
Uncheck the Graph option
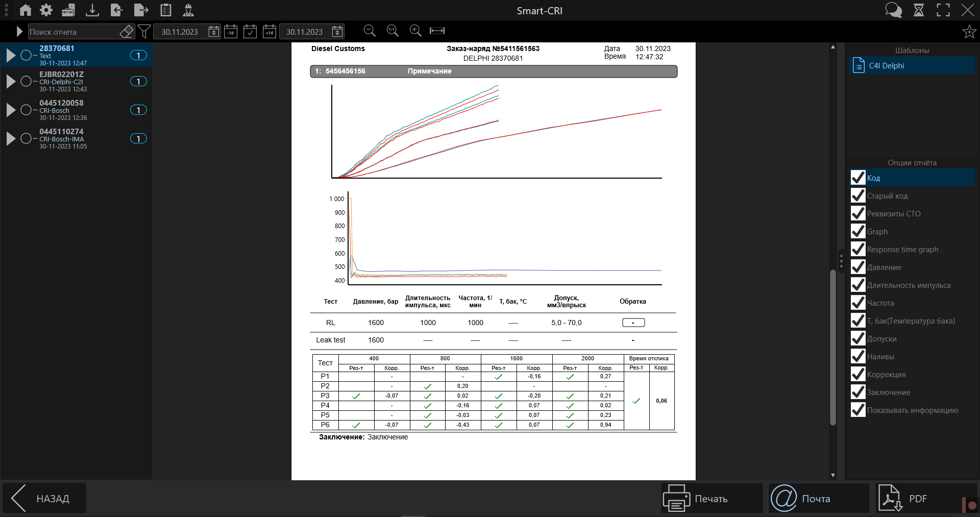pyautogui.click(x=858, y=231)
